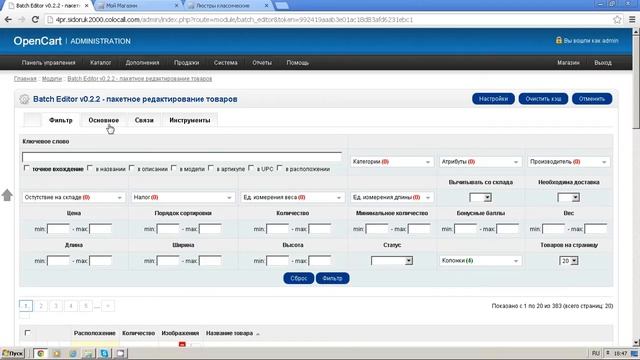Screen dimensions: 640x360
Task: Enable the в модели checkbox
Action: [x=173, y=168]
